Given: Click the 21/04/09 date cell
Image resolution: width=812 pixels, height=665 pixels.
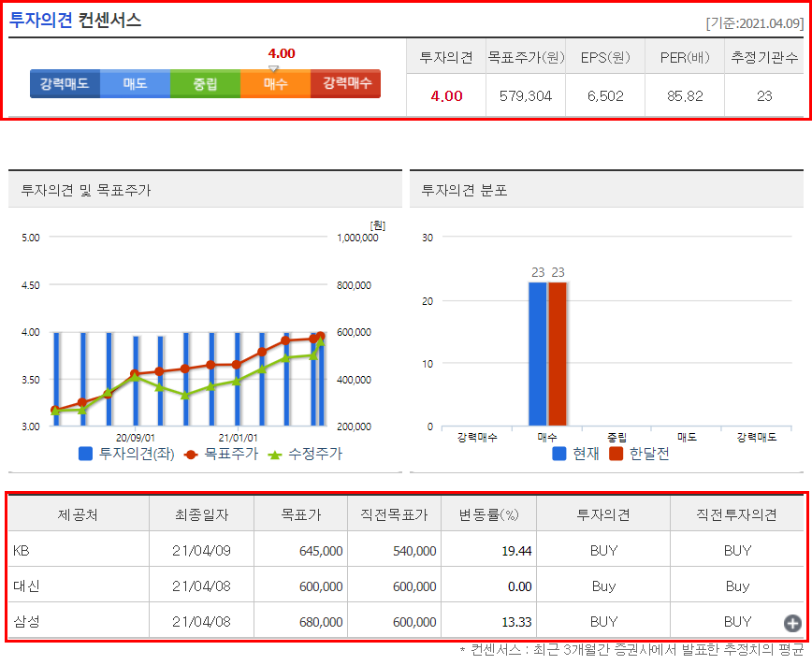Looking at the screenshot, I should click(201, 551).
